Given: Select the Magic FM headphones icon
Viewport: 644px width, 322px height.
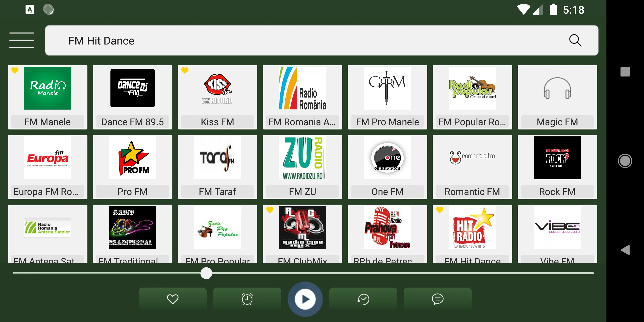Looking at the screenshot, I should (x=557, y=88).
